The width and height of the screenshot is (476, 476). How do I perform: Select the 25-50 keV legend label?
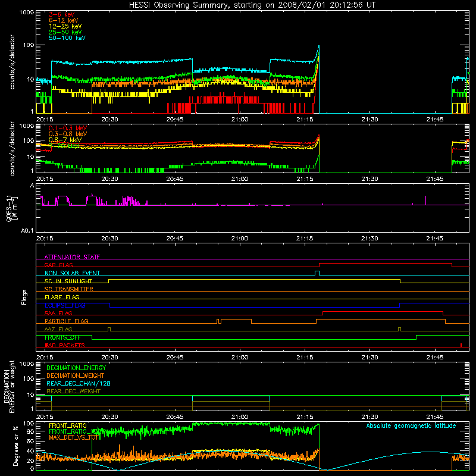point(65,32)
